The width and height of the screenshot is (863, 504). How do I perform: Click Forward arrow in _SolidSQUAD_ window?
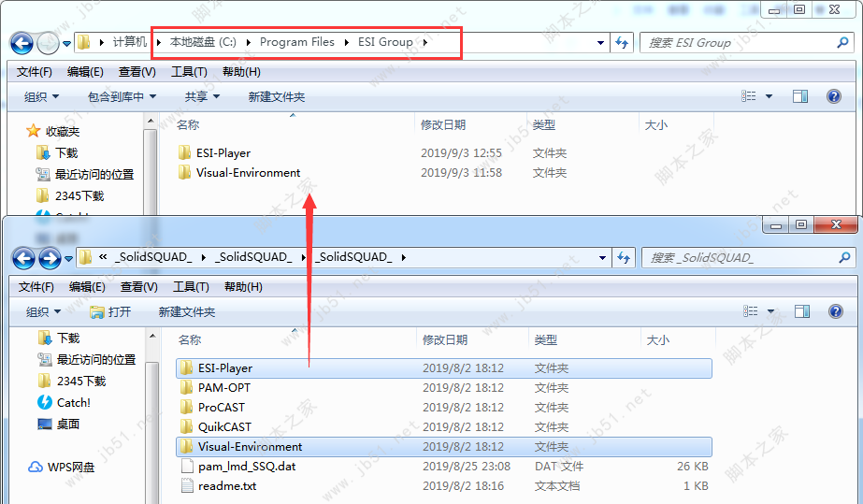click(x=50, y=258)
